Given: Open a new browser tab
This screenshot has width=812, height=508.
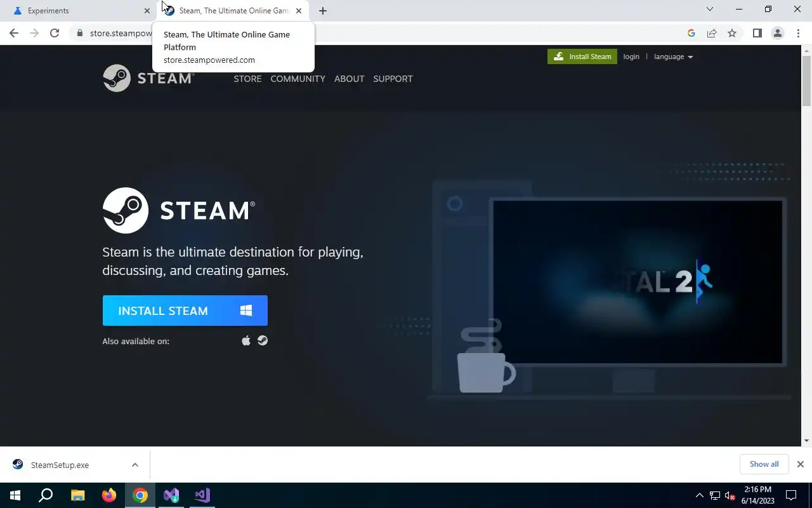Looking at the screenshot, I should (x=323, y=11).
